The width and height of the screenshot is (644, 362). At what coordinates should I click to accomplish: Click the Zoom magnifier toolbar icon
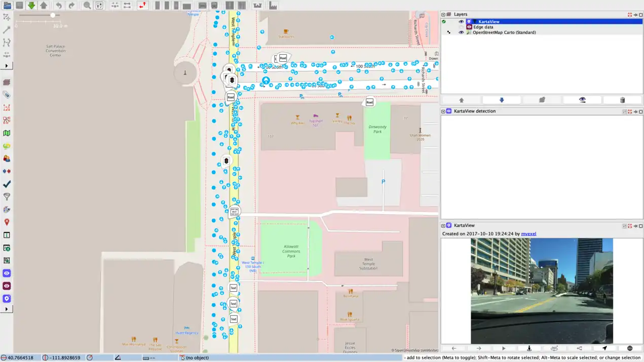click(x=87, y=6)
